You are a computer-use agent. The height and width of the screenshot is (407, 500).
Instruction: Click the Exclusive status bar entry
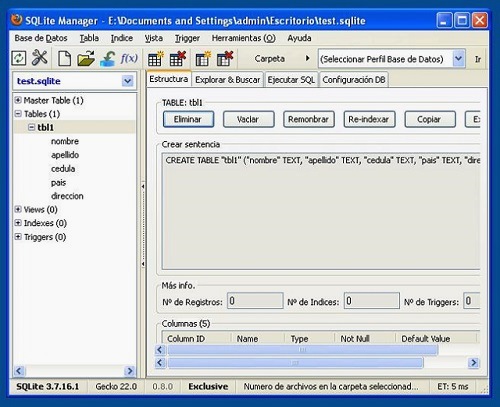coord(208,386)
